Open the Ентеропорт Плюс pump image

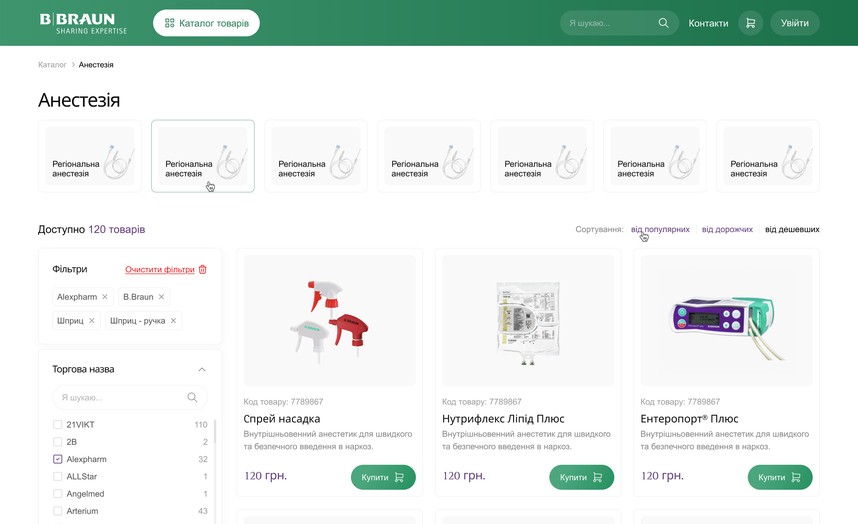coord(726,321)
